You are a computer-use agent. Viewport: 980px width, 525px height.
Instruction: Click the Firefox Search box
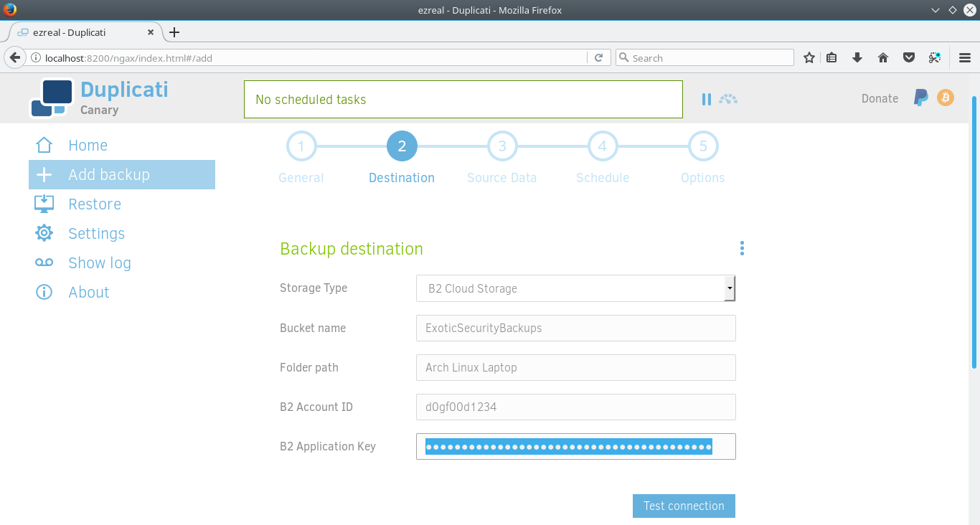tap(705, 58)
